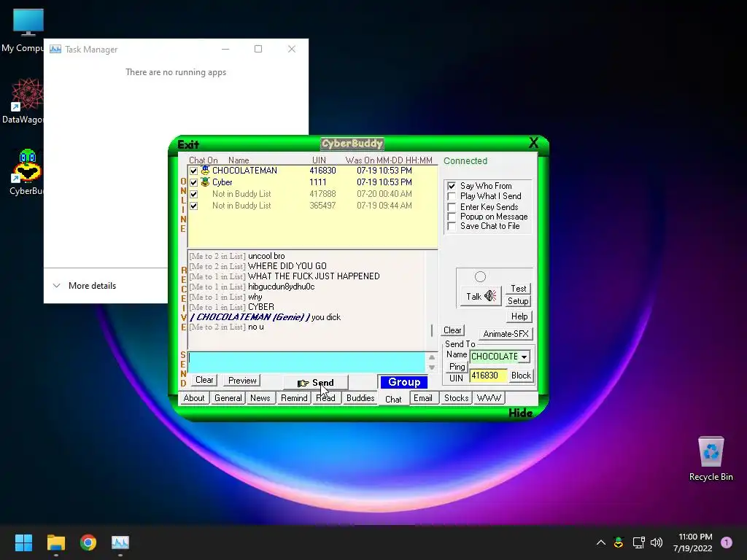Switch to the News tab

coord(260,398)
